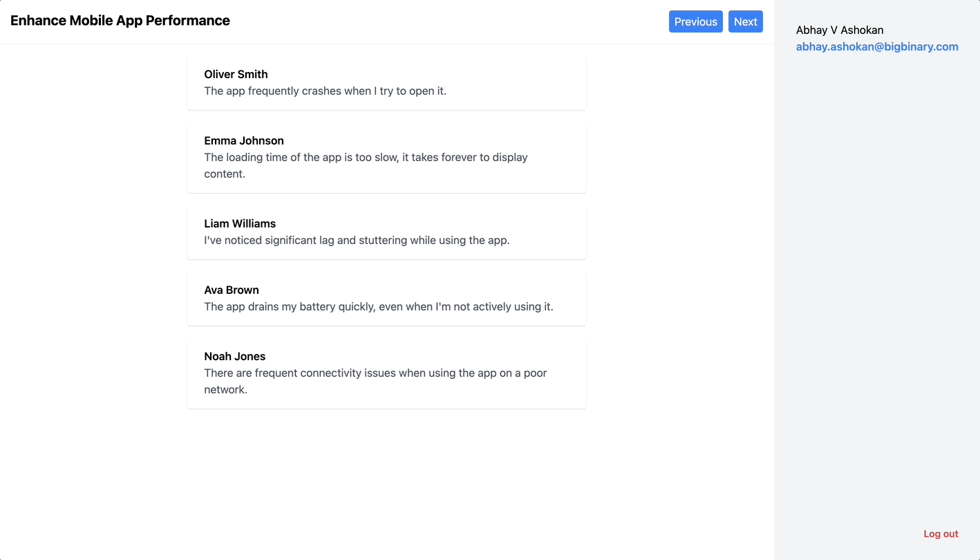
Task: Click Noah Jones' connectivity issue text
Action: point(375,381)
